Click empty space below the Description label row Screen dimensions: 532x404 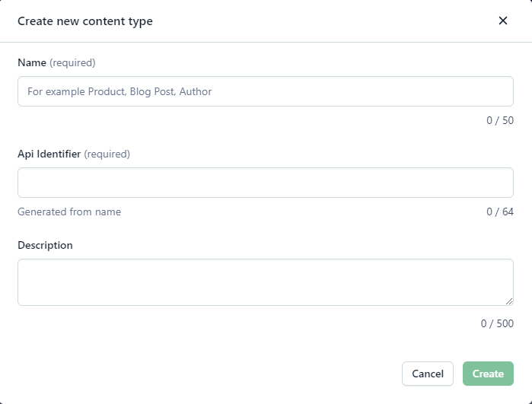(228, 323)
